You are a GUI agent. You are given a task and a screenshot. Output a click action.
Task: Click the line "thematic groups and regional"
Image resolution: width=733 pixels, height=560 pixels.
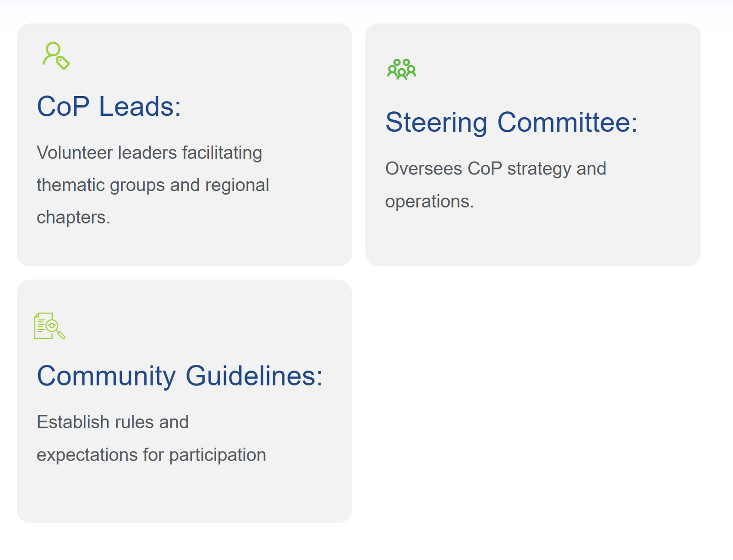coord(153,185)
